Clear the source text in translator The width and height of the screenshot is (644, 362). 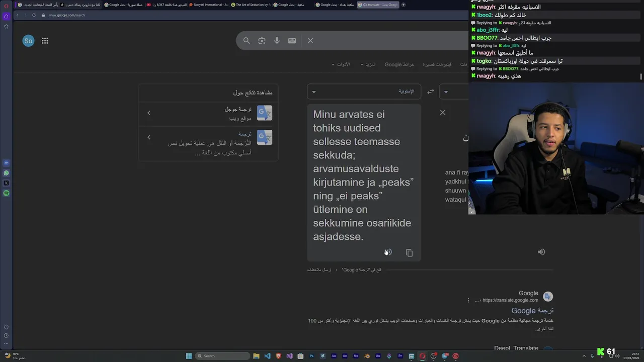[x=443, y=113]
